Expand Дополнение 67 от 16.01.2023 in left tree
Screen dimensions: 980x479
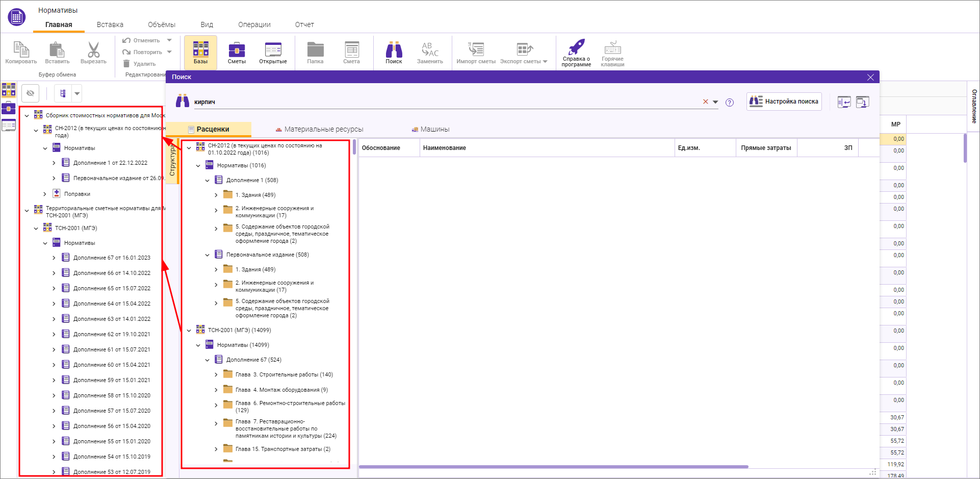[54, 258]
